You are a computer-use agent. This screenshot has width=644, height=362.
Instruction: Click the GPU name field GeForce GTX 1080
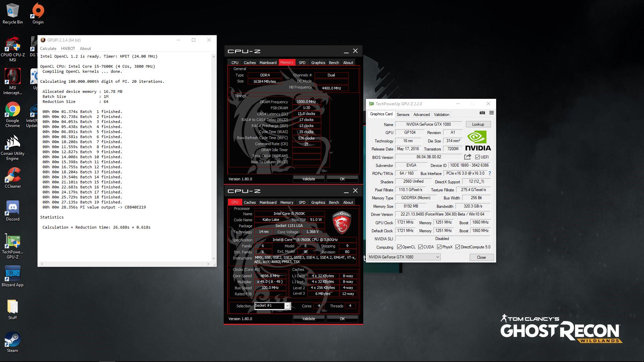(x=429, y=124)
